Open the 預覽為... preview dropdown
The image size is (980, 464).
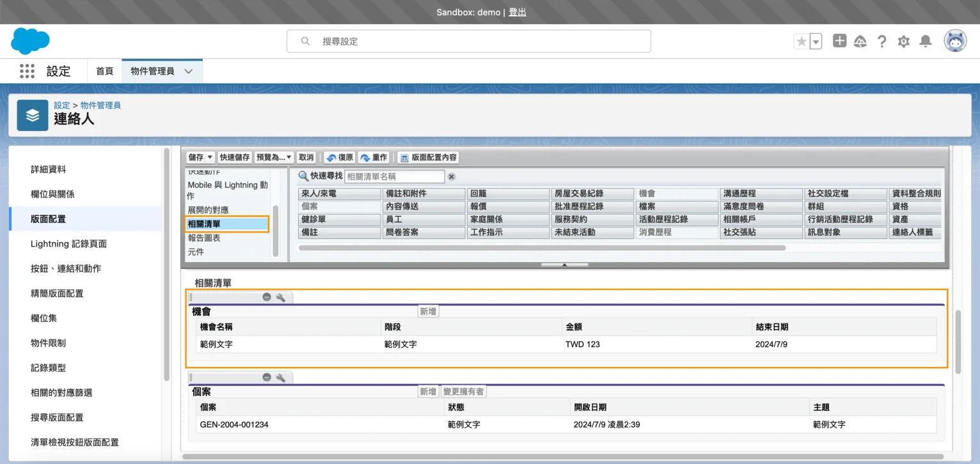[274, 157]
